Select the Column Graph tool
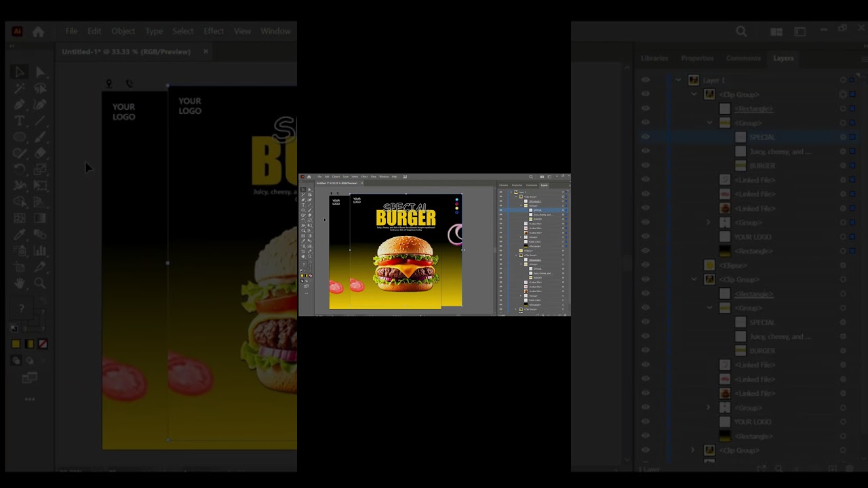Image resolution: width=868 pixels, height=488 pixels. point(40,251)
